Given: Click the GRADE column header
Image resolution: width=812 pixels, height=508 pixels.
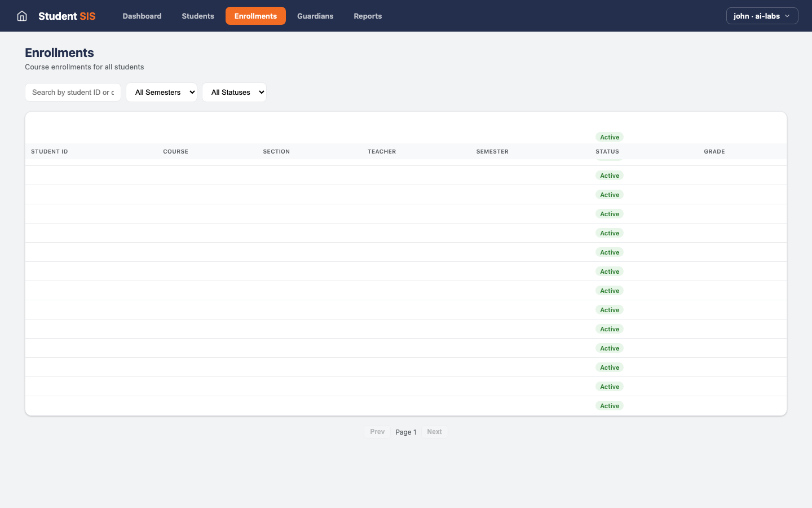Looking at the screenshot, I should pyautogui.click(x=714, y=151).
